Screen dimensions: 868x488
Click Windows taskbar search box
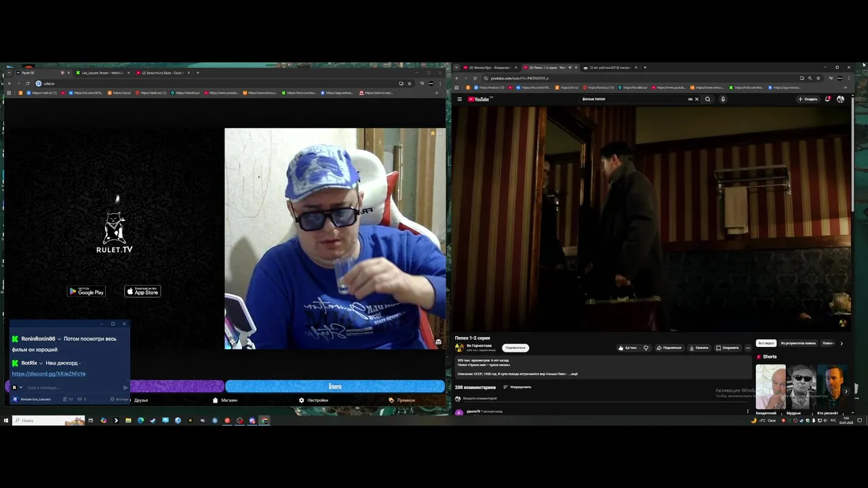click(48, 420)
